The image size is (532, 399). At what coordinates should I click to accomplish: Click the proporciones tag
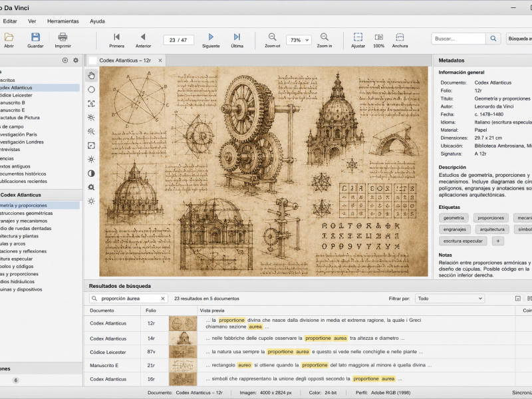491,218
